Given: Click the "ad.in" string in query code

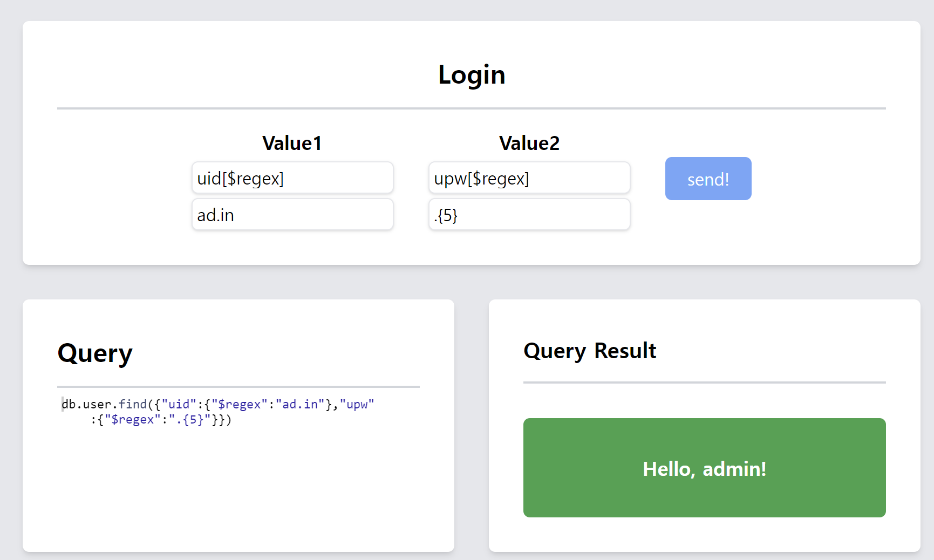Looking at the screenshot, I should (300, 404).
